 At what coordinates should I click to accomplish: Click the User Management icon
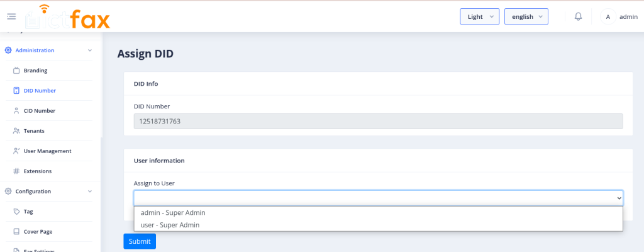coord(17,151)
